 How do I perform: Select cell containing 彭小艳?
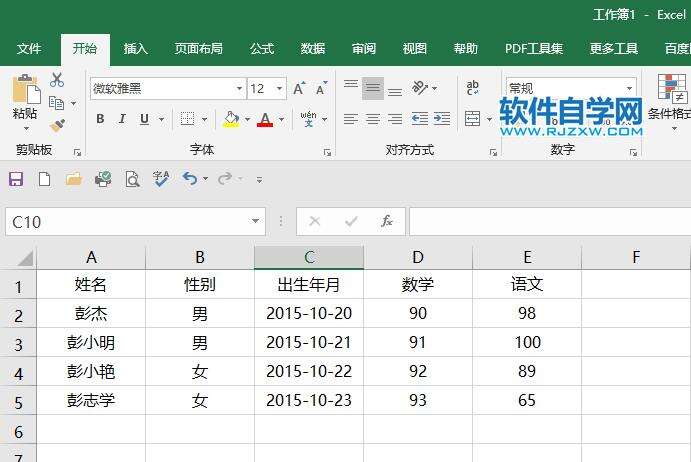click(x=91, y=371)
